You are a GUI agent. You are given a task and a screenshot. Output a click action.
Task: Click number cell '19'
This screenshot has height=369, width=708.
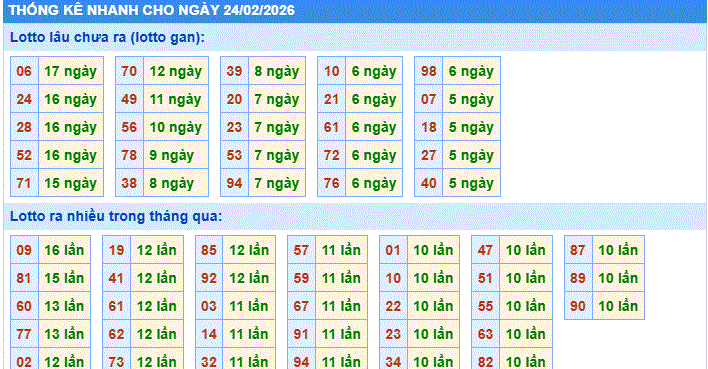click(x=116, y=250)
